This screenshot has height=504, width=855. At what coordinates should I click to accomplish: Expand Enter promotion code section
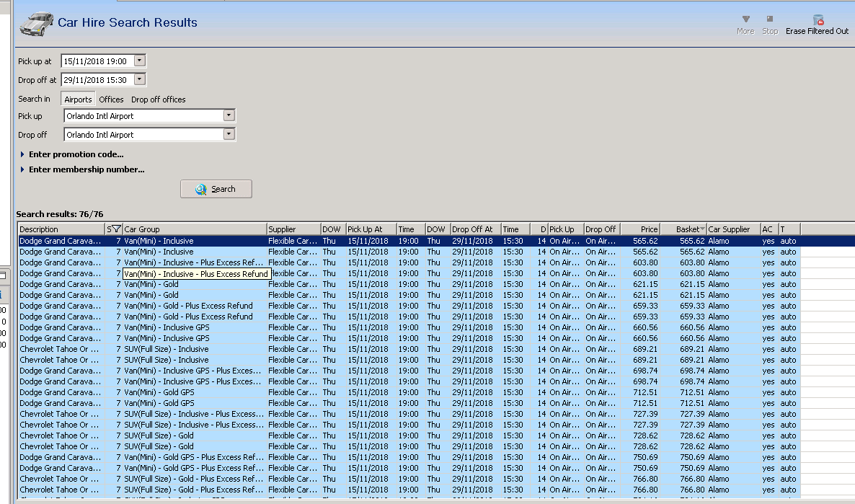click(76, 154)
